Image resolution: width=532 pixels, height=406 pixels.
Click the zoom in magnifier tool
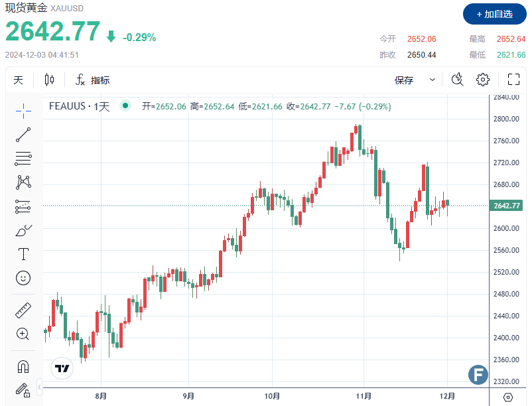[x=23, y=334]
